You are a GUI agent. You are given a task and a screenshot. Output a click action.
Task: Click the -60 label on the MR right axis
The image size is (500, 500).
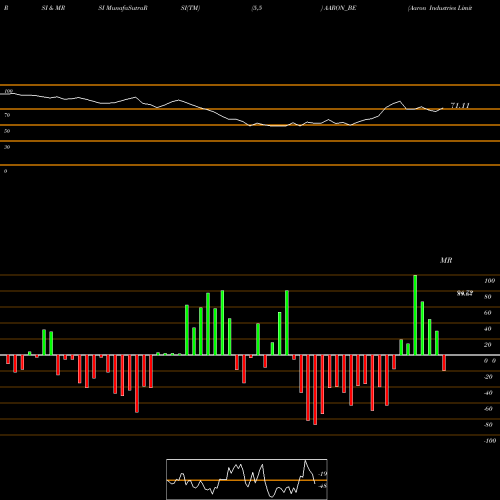click(488, 409)
